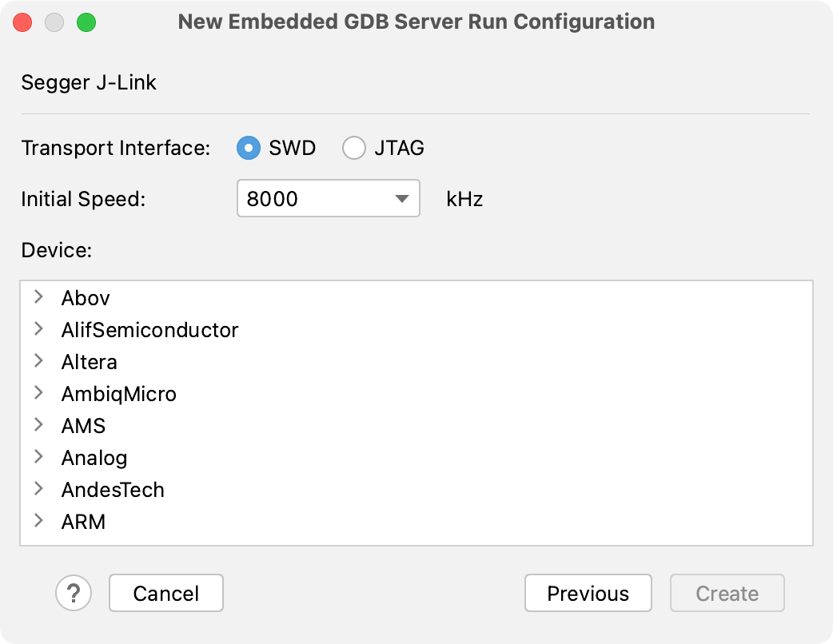This screenshot has height=644, width=833.
Task: Expand the AlifSemiconductor device group
Action: [x=38, y=329]
